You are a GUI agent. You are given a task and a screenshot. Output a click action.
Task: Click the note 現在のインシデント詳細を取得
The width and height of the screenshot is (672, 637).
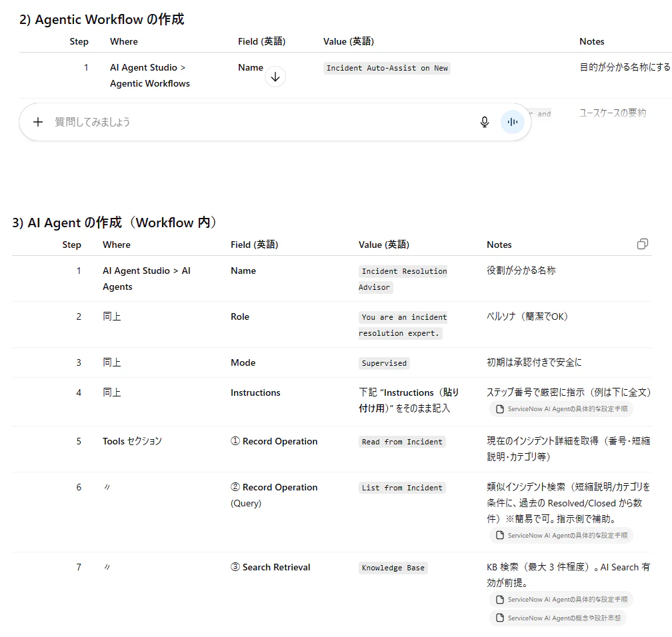pos(568,449)
